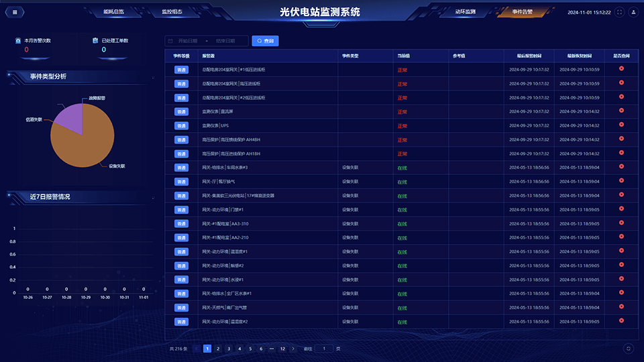Switch to the 能耗总览 tab
This screenshot has width=644, height=362.
(x=114, y=12)
